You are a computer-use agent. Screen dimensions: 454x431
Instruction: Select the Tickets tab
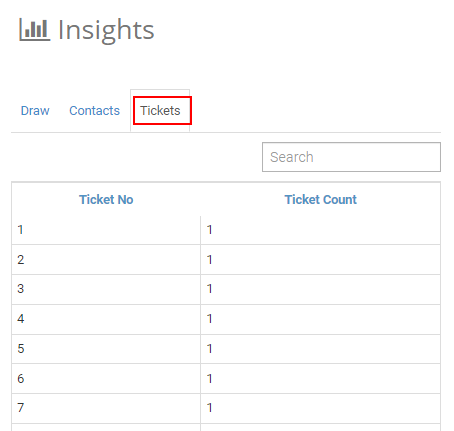coord(160,111)
